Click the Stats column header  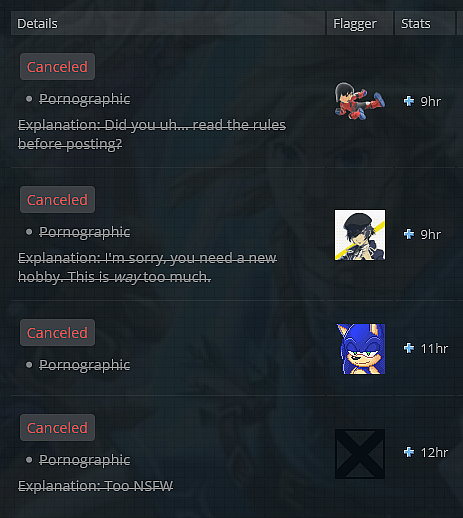tap(425, 23)
